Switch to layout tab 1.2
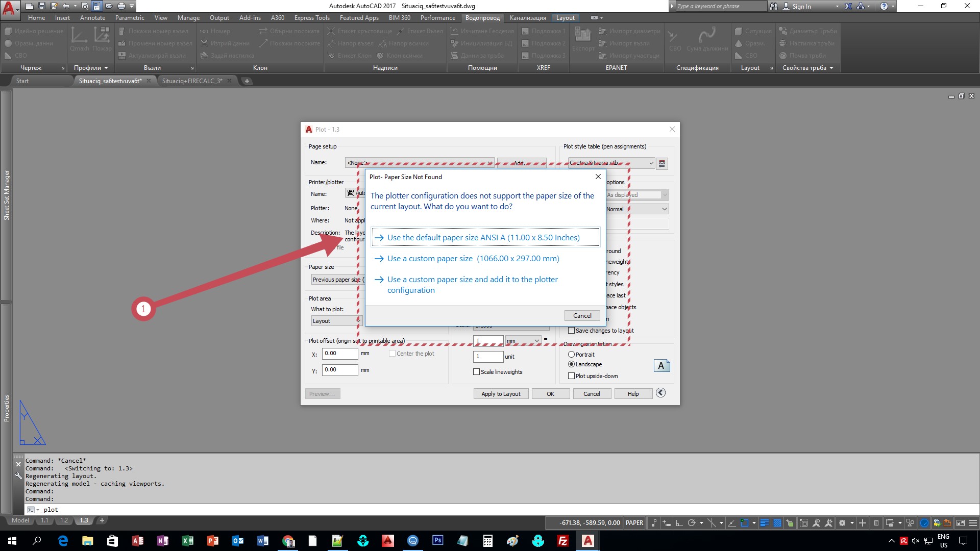Screen dimensions: 980x551 point(64,520)
